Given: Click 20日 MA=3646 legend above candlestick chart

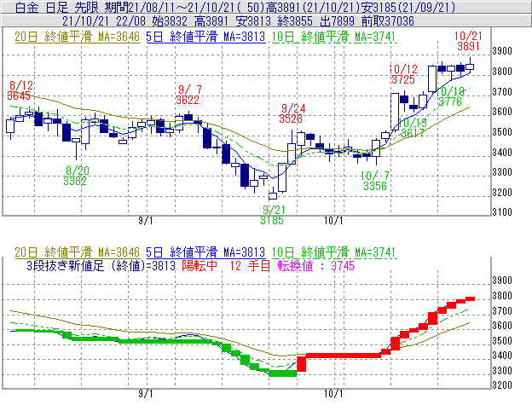Looking at the screenshot, I should pos(77,37).
